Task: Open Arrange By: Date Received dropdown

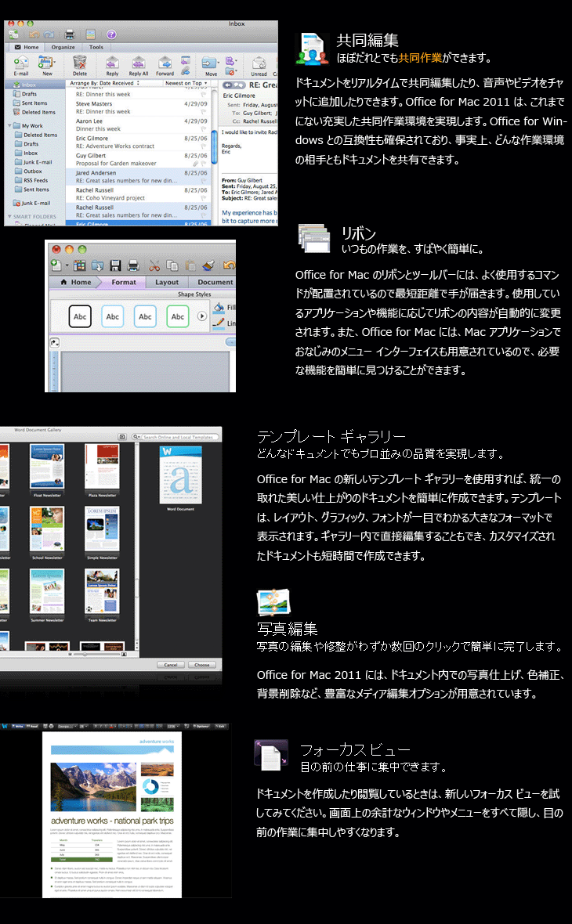Action: point(104,83)
